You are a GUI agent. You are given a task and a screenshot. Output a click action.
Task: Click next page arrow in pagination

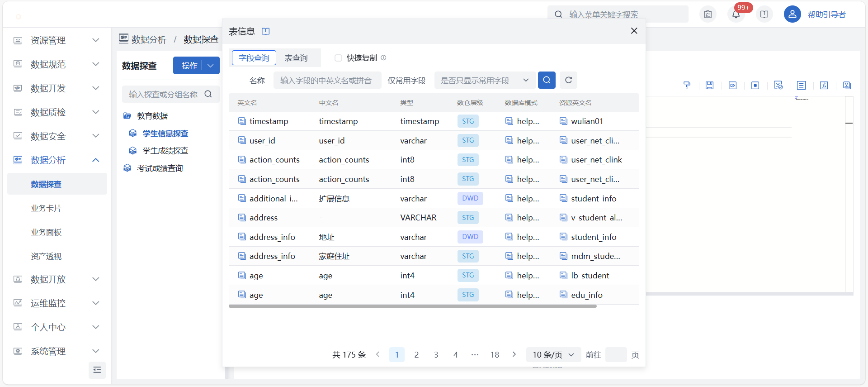tap(514, 354)
